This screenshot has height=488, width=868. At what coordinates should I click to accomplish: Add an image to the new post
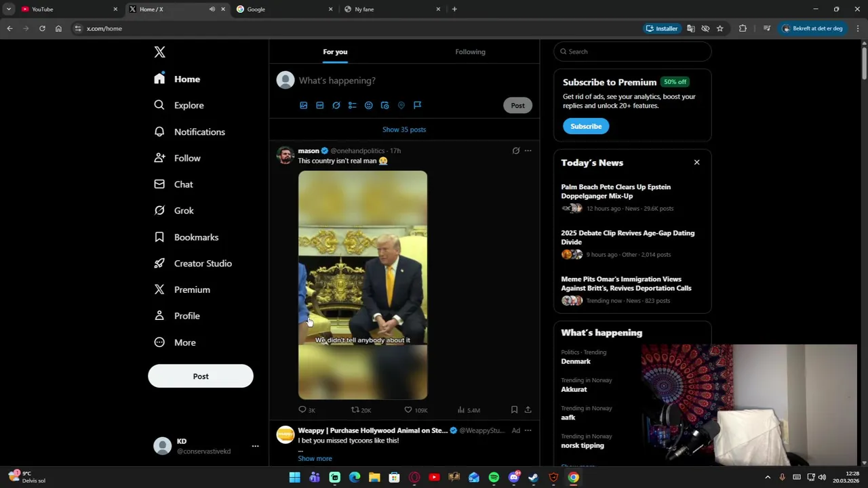[304, 105]
